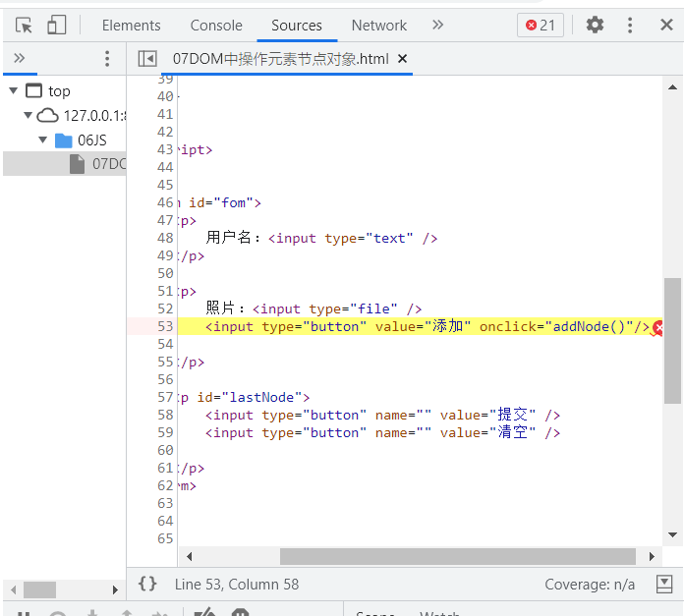Toggle the device toolbar icon

(x=56, y=25)
